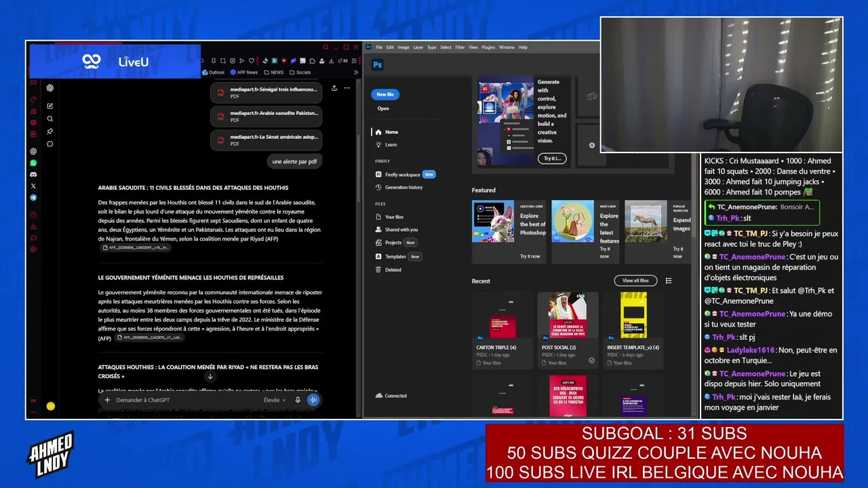Viewport: 868px width, 488px height.
Task: Open the Socials bookmarks folder
Action: (300, 73)
